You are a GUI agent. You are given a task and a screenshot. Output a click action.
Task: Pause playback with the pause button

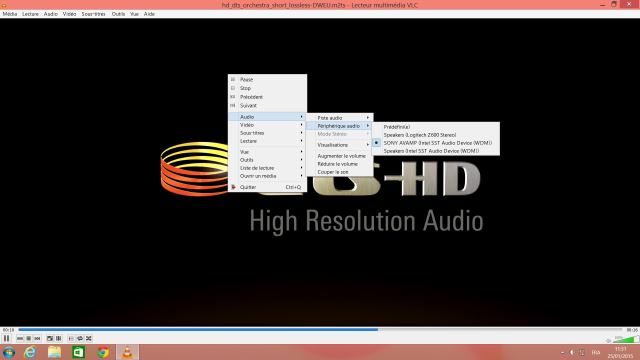7,338
